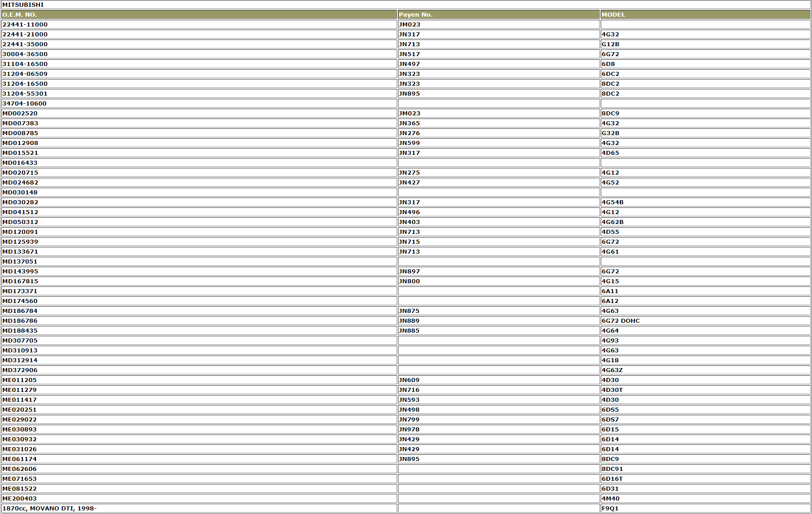The height and width of the screenshot is (514, 812).
Task: Click Payen number JN715
Action: click(499, 242)
